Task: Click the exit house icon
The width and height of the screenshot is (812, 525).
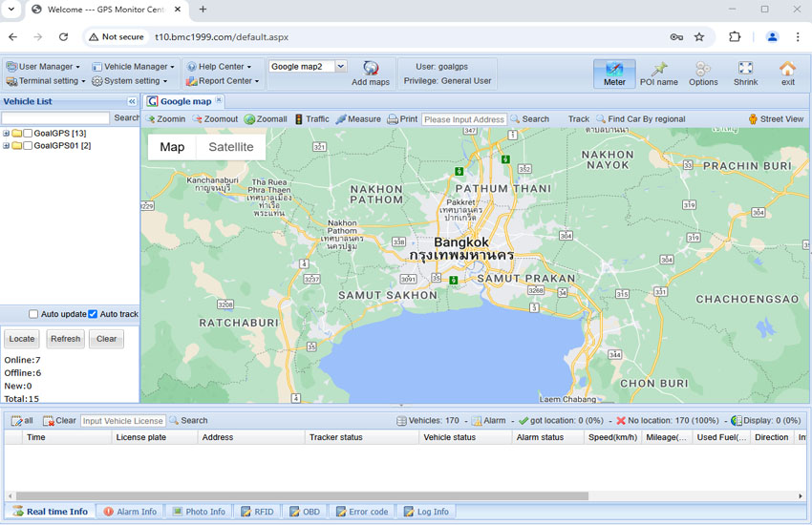Action: (x=788, y=69)
